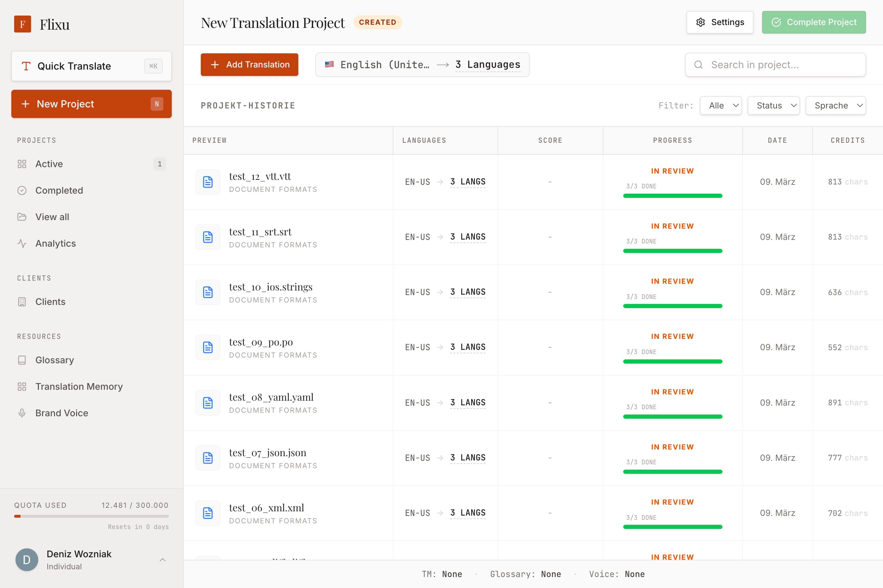
Task: Click document icon for test_12_vtt.vtt
Action: 207,182
